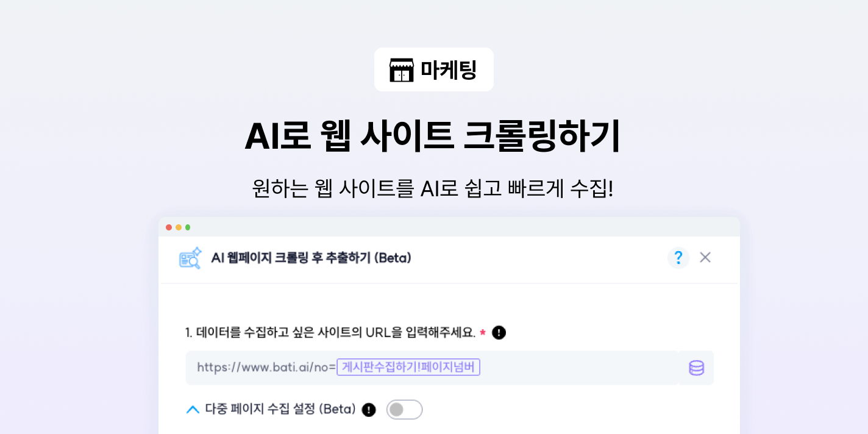Click the green maximize window dot
868x434 pixels.
188,227
